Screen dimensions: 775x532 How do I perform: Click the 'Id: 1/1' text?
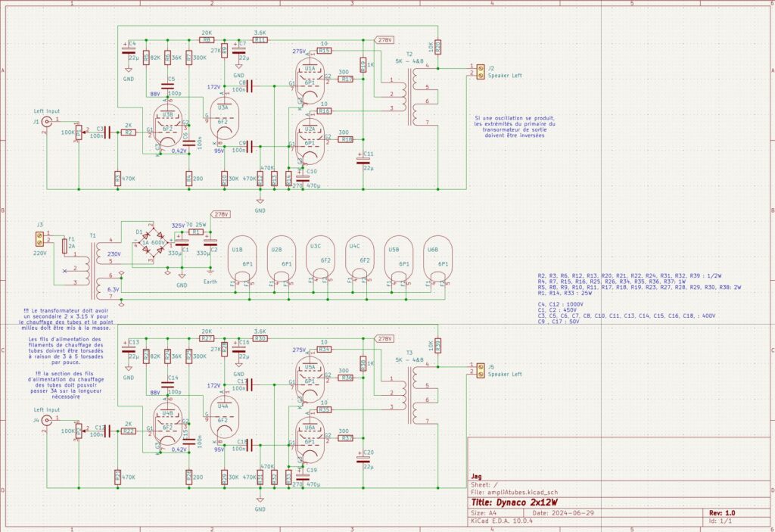point(721,521)
